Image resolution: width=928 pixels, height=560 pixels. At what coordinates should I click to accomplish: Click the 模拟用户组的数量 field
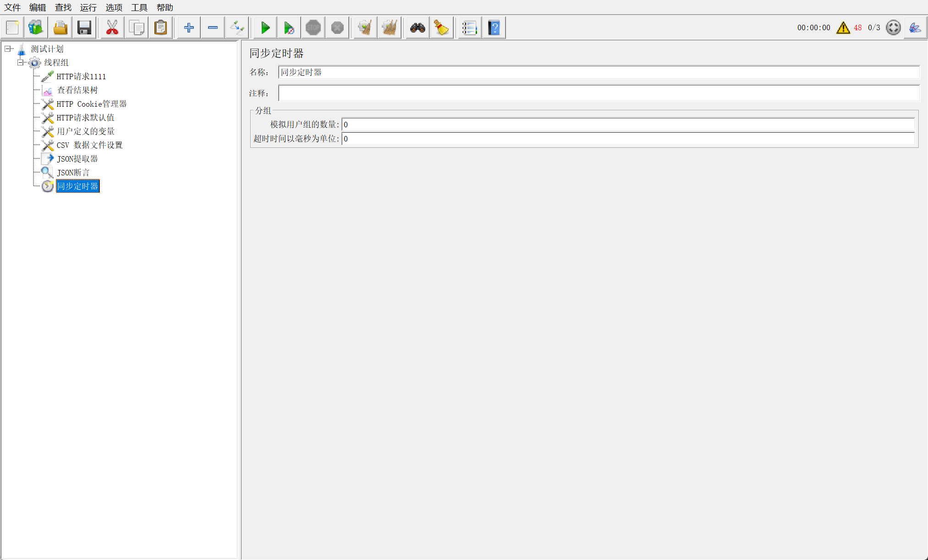pyautogui.click(x=628, y=125)
